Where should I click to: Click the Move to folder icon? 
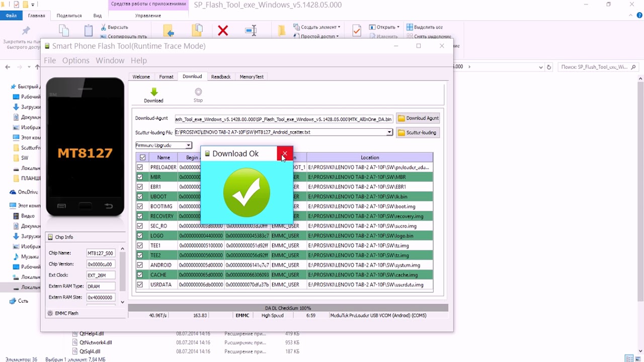(x=169, y=31)
